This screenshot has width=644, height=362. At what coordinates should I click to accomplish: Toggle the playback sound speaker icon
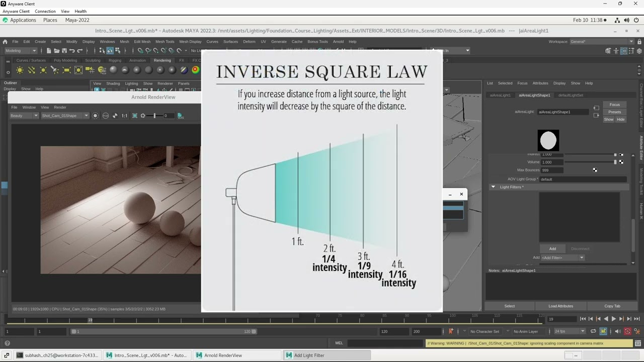(x=617, y=331)
